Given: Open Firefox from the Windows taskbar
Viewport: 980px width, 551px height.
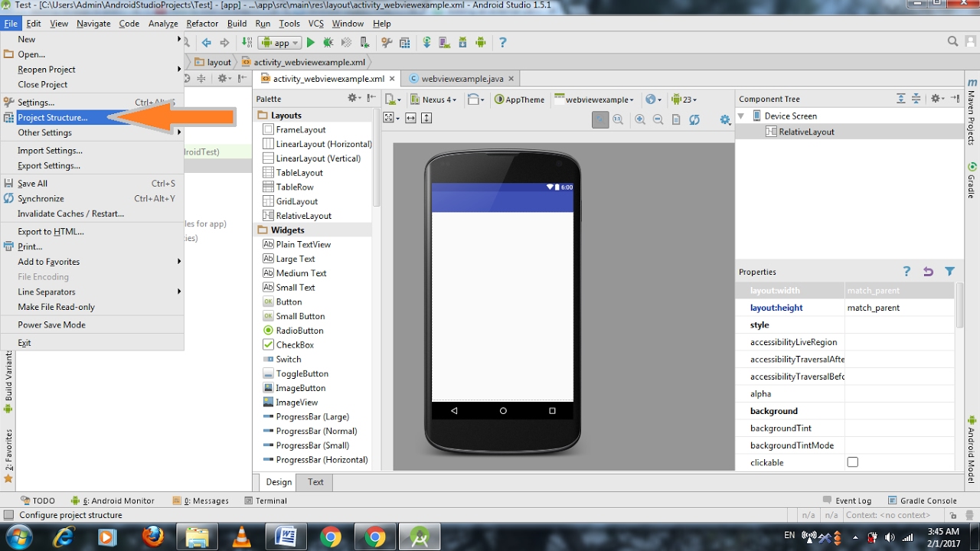Looking at the screenshot, I should [x=153, y=536].
